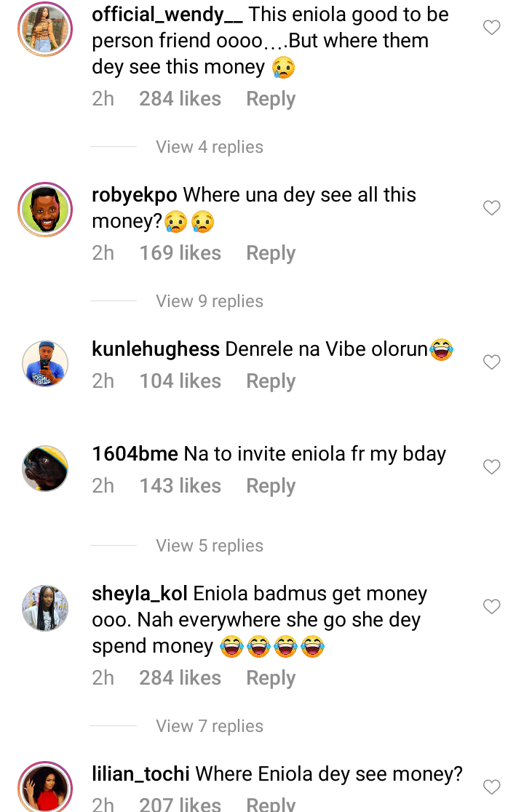View who gave 143 likes on 1604bme's comment
The width and height of the screenshot is (524, 812).
click(x=180, y=486)
